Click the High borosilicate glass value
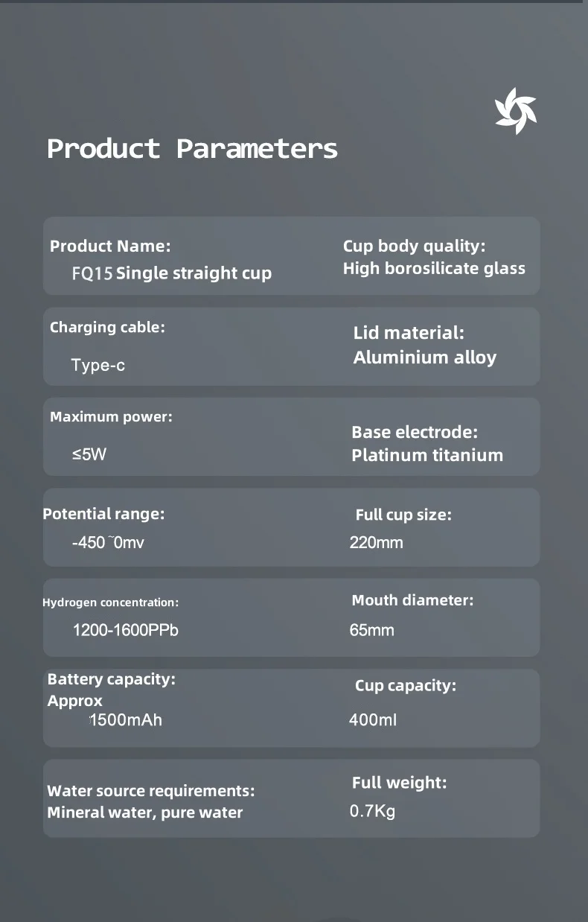Image resolution: width=588 pixels, height=922 pixels. 434,268
